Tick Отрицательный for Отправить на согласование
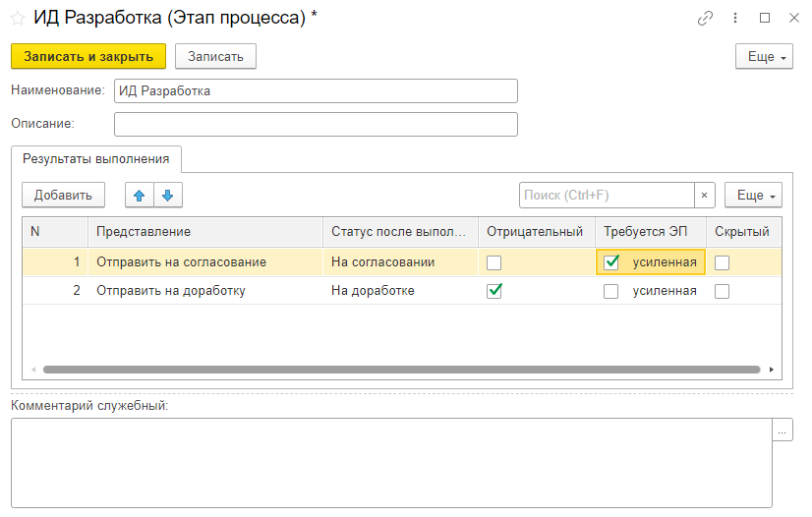The image size is (812, 517). pos(494,262)
